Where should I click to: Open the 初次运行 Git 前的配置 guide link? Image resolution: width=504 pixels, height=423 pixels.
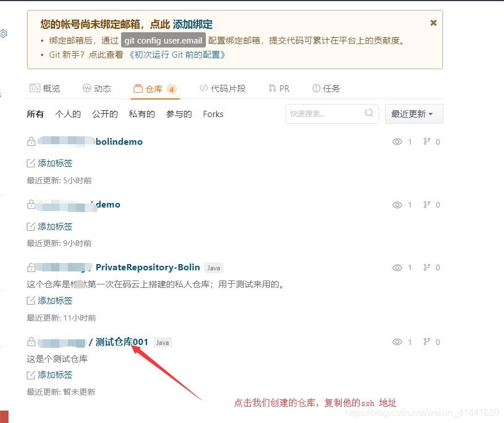[177, 55]
